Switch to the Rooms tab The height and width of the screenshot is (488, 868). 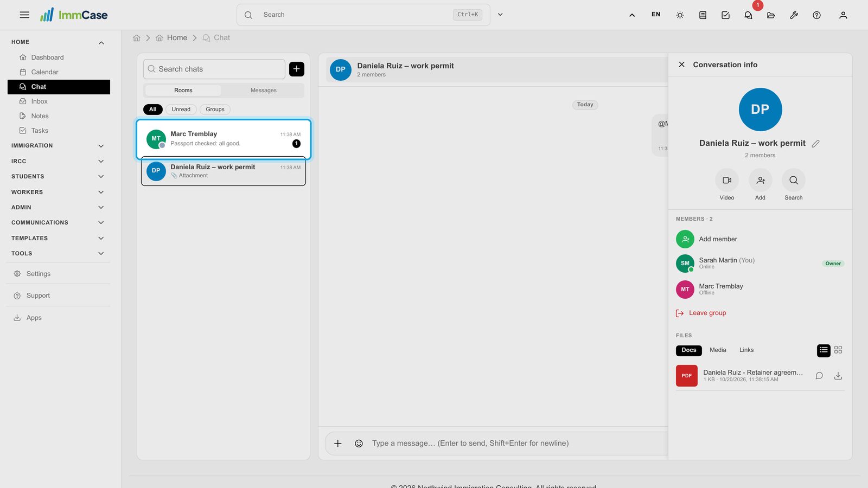point(183,91)
